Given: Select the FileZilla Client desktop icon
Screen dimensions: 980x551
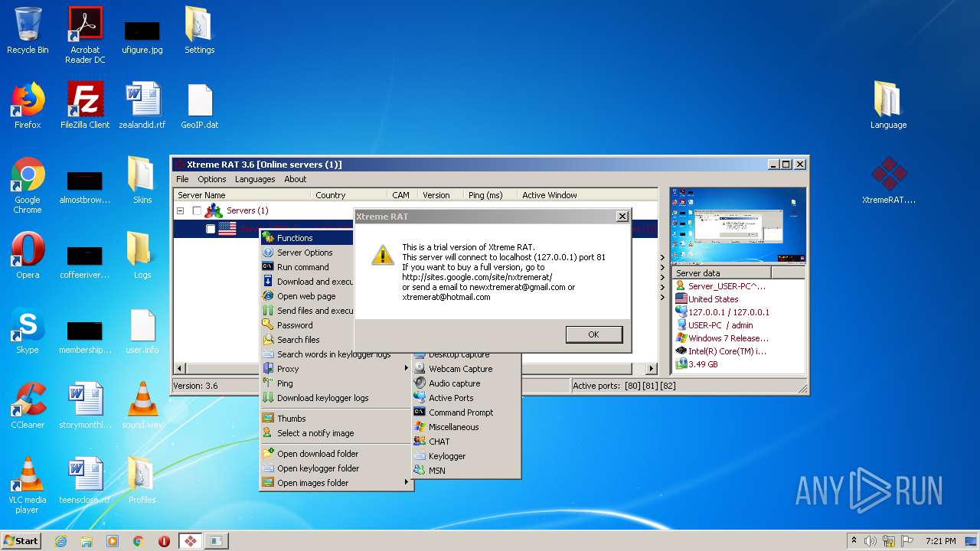Looking at the screenshot, I should click(x=85, y=106).
